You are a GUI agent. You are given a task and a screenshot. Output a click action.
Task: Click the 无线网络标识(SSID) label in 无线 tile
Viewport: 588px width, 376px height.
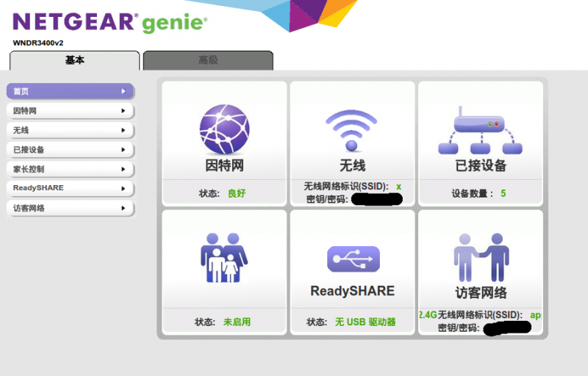click(x=346, y=186)
